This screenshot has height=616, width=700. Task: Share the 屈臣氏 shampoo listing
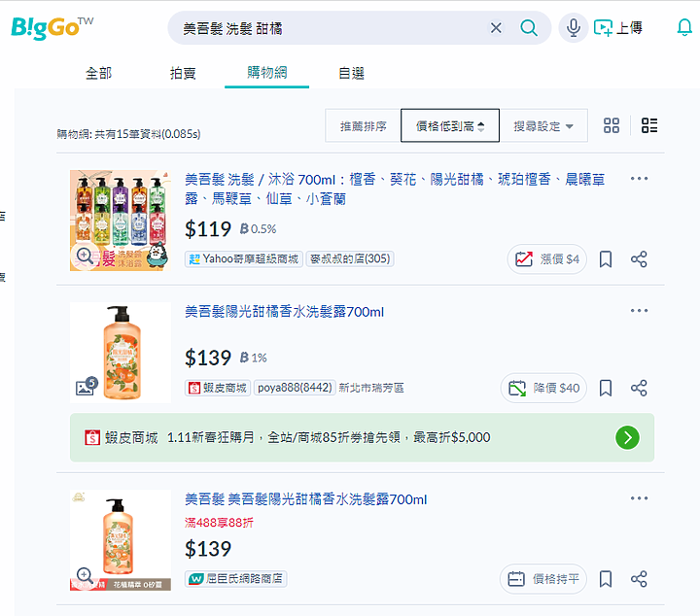pos(639,579)
